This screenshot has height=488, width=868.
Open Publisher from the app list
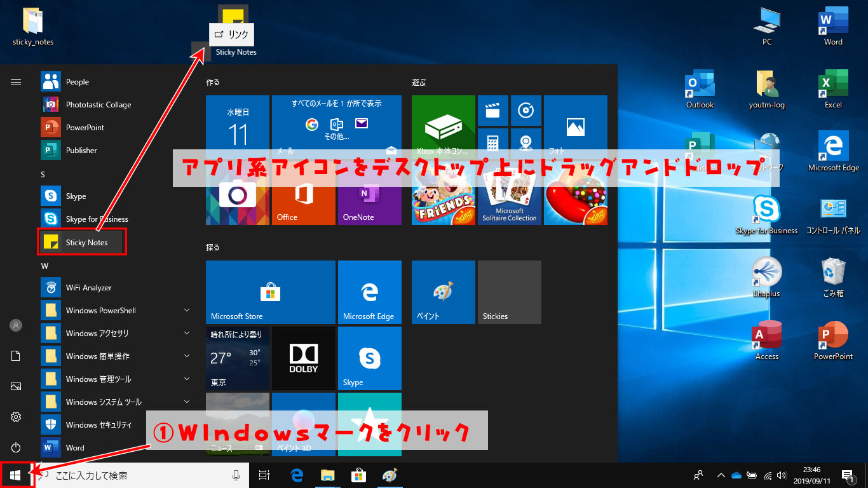(x=116, y=151)
